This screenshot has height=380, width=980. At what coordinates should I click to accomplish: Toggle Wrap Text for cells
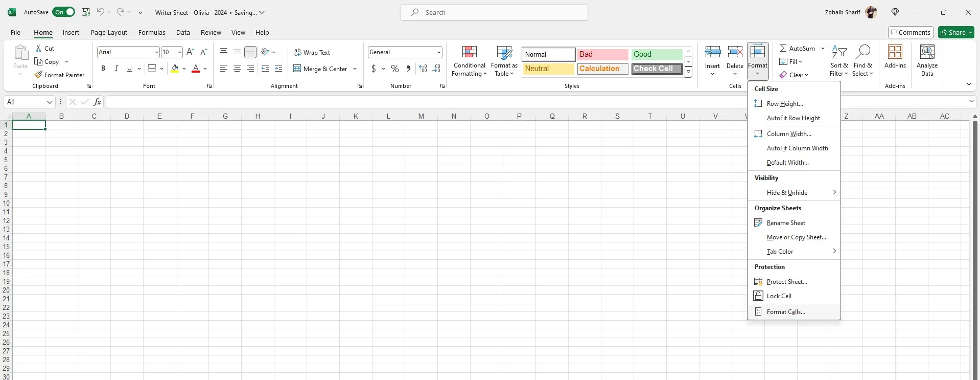click(312, 52)
